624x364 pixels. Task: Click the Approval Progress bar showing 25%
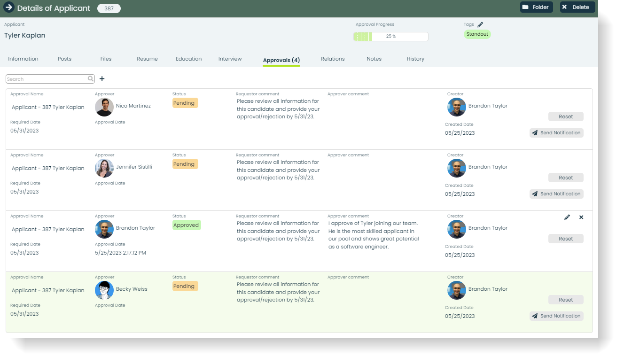coord(390,36)
